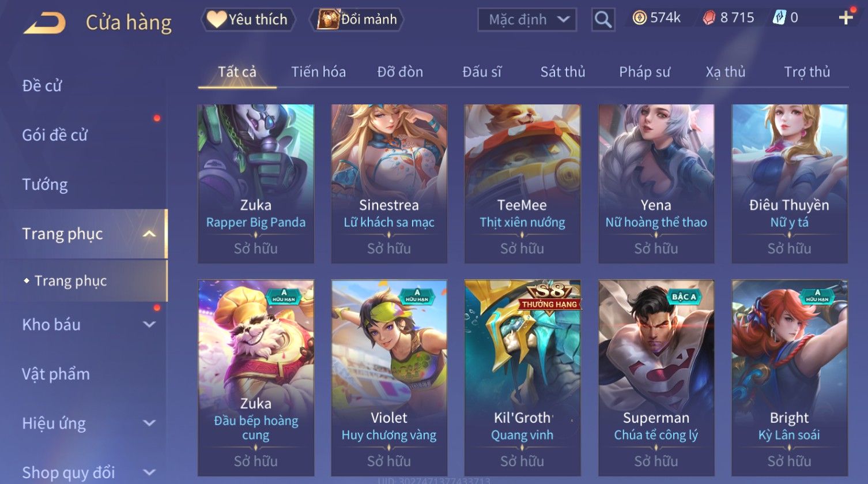Tap the gold coin currency icon
Viewport: 868px width, 484px height.
639,18
